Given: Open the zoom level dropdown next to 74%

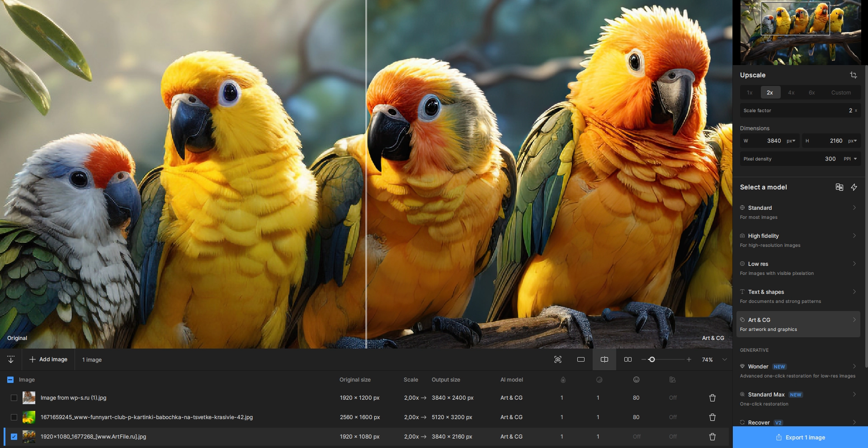Looking at the screenshot, I should coord(724,360).
